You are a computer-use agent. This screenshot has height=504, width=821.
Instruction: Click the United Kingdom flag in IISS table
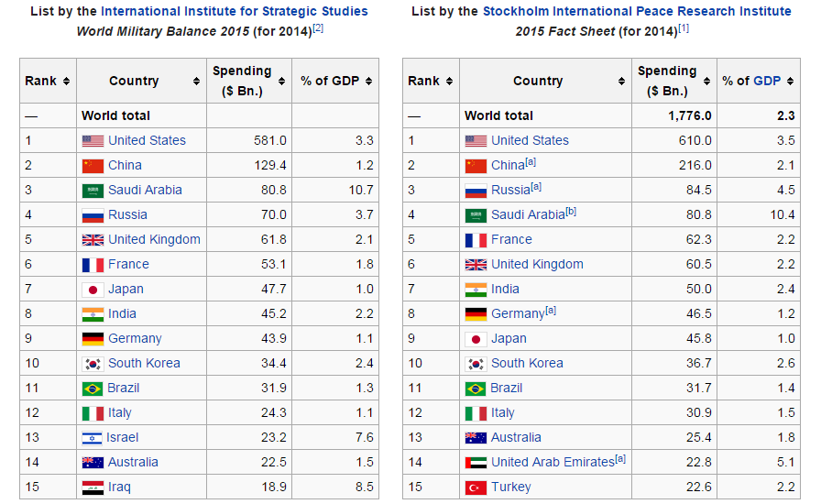coord(93,240)
